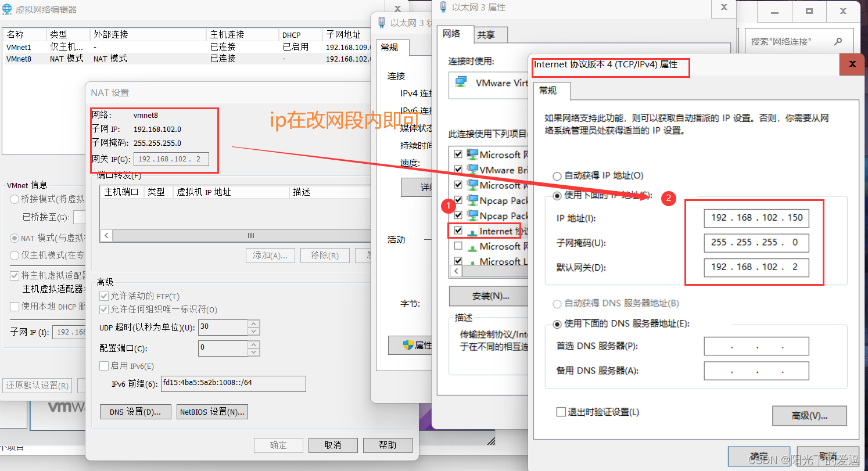The width and height of the screenshot is (868, 471).
Task: Click 网关 IP(G) field in NAT 设置
Action: coord(171,159)
